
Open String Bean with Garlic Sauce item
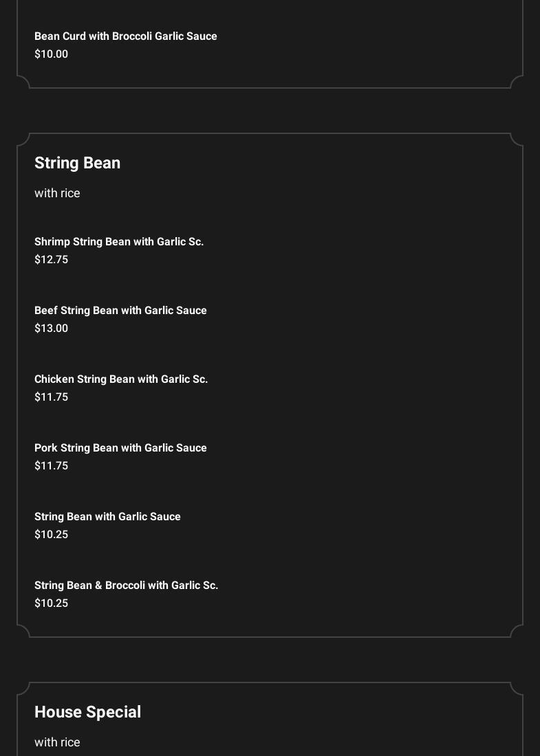pos(107,517)
